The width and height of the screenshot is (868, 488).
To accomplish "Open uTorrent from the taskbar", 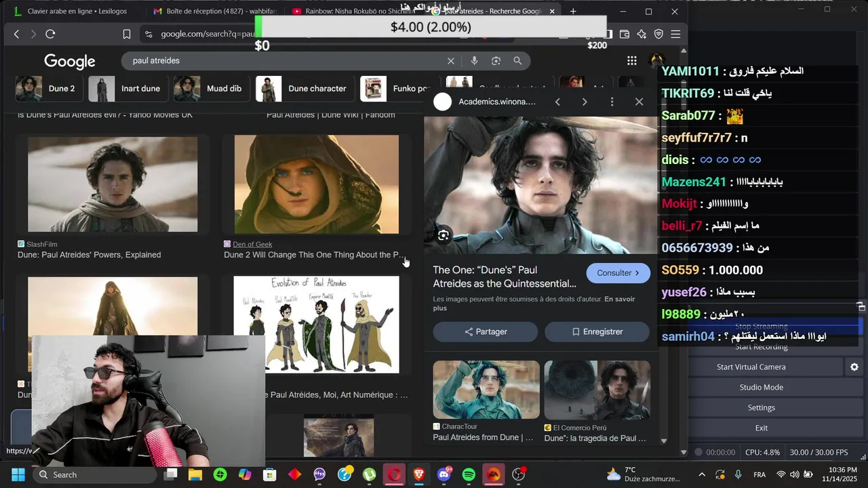I will [x=370, y=474].
